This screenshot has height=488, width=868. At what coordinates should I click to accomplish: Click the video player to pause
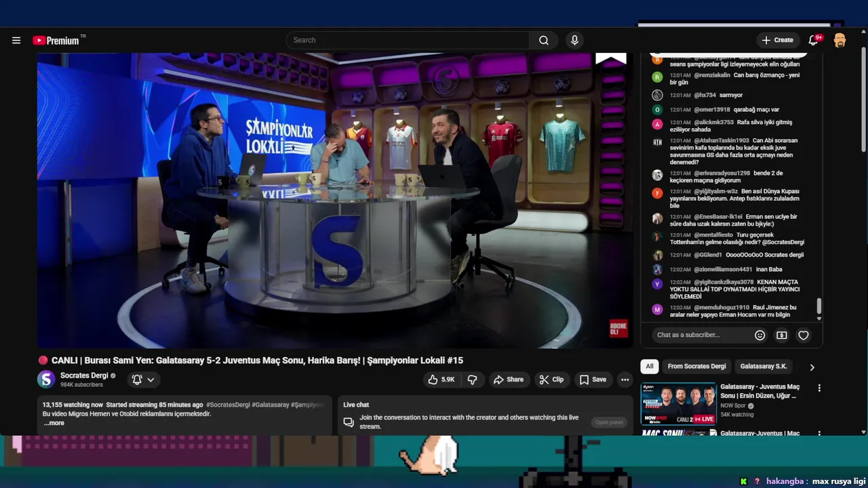pos(335,201)
